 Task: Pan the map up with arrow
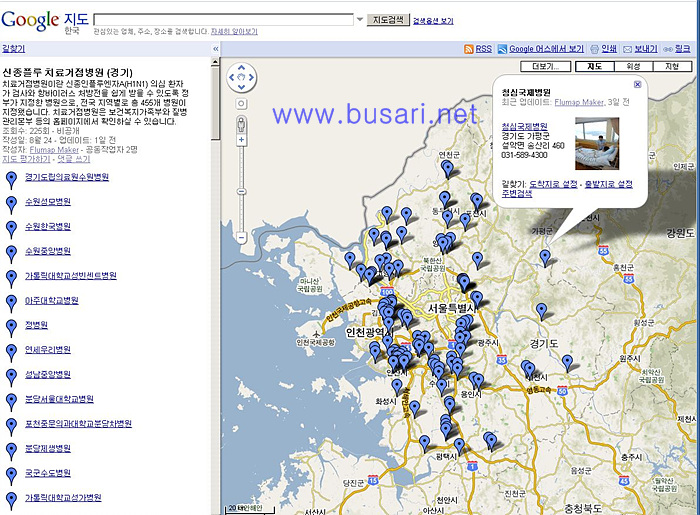click(x=242, y=67)
